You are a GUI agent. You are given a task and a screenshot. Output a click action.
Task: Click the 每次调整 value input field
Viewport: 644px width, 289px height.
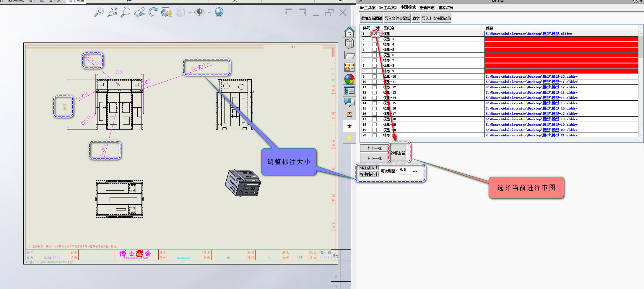tap(404, 170)
